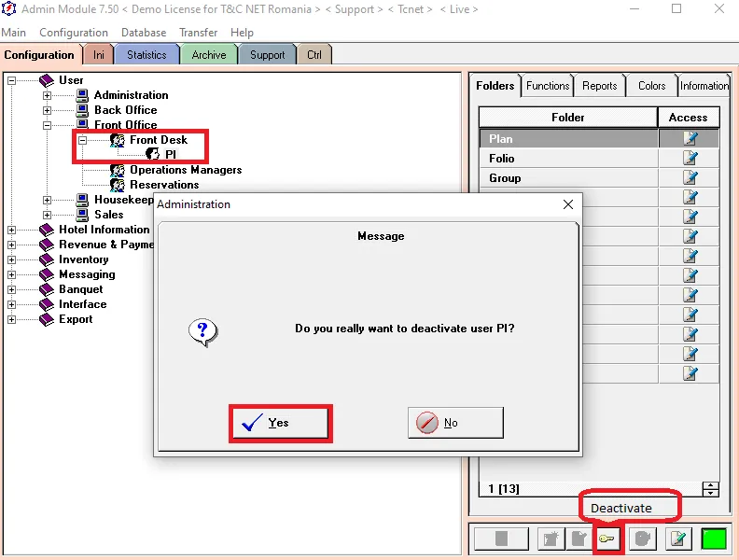The height and width of the screenshot is (560, 739).
Task: Switch to the Statistics tab
Action: [x=146, y=55]
